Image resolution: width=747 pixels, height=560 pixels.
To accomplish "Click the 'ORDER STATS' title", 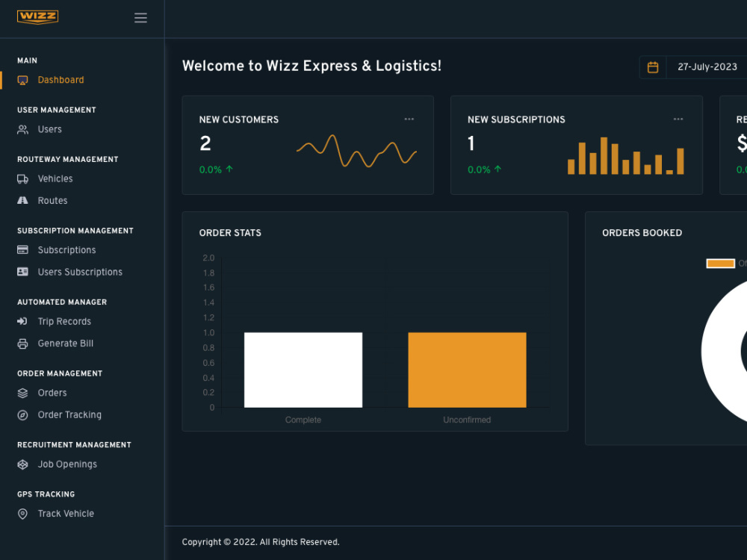I will coord(230,233).
